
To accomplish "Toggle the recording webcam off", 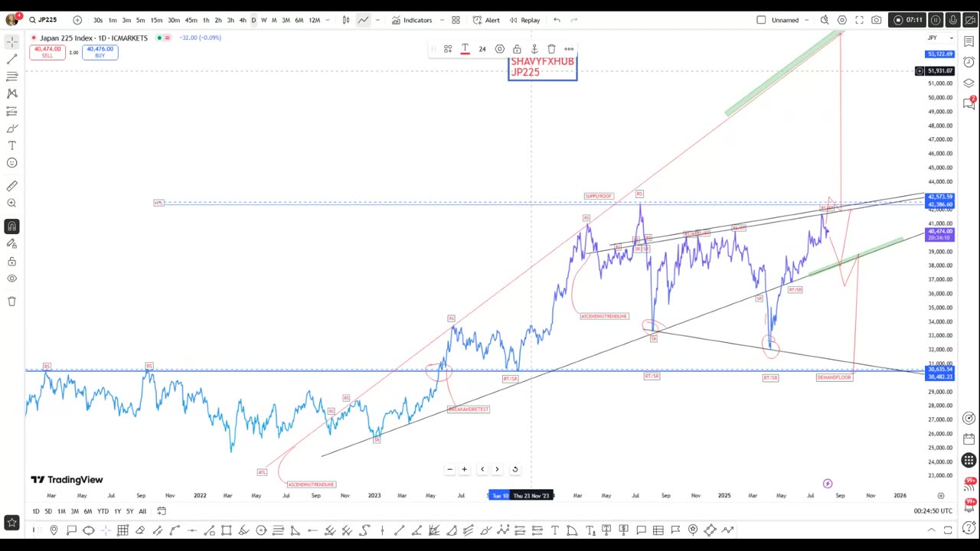I will pyautogui.click(x=970, y=20).
